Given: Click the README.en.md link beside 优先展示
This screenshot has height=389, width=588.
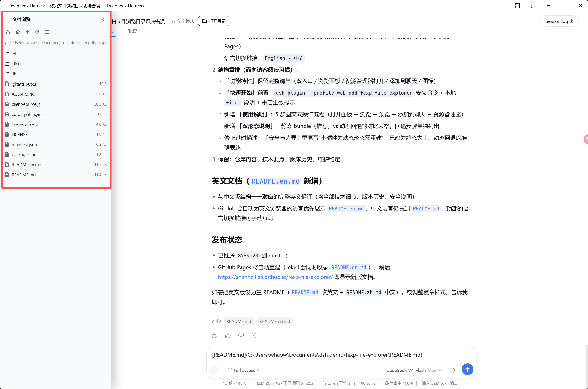Looking at the screenshot, I should pos(346,209).
